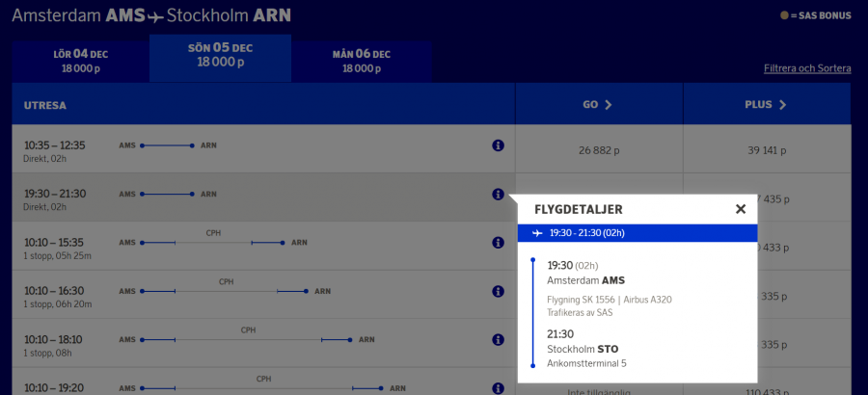Screen dimensions: 868x395
Task: Expand the PLUS fare column header
Action: tap(766, 104)
